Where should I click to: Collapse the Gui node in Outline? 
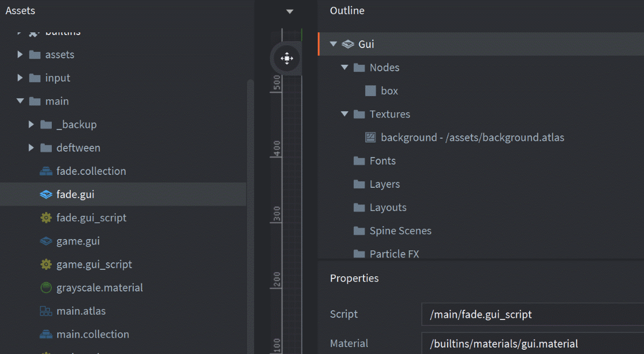333,44
